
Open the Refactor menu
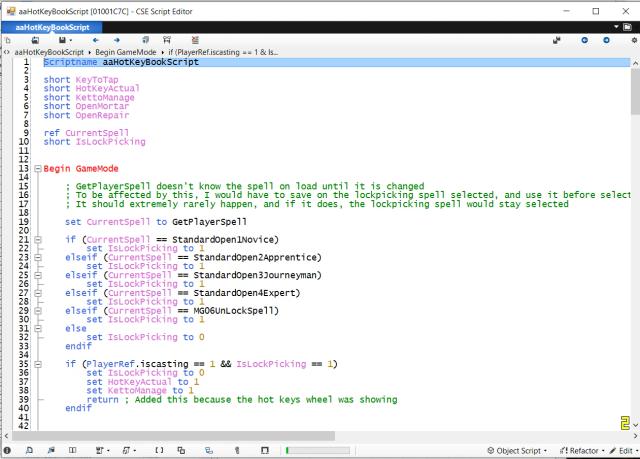click(582, 451)
